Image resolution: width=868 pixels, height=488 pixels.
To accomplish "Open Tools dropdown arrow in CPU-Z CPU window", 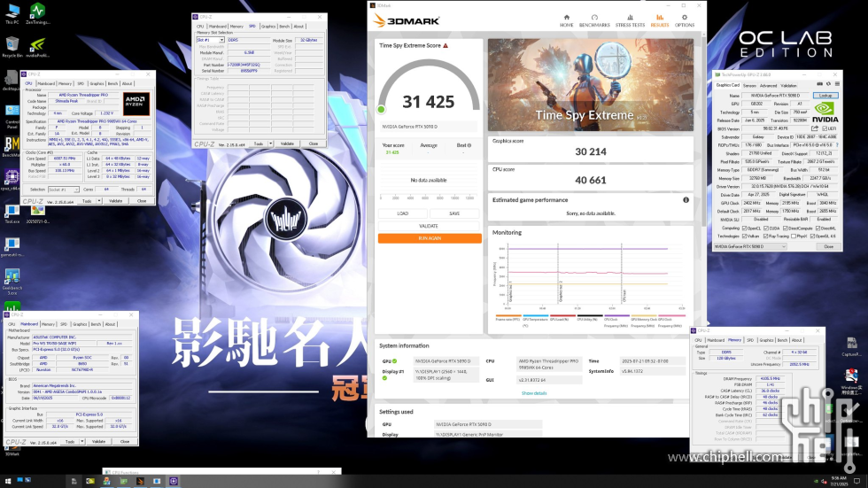I will [x=99, y=201].
